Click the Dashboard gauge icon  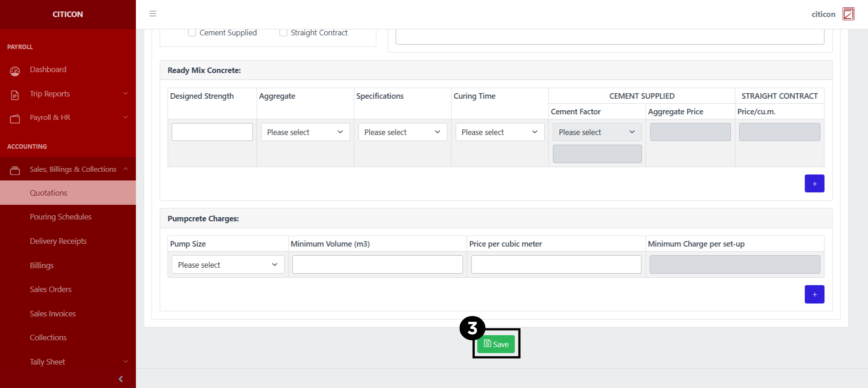coord(15,71)
